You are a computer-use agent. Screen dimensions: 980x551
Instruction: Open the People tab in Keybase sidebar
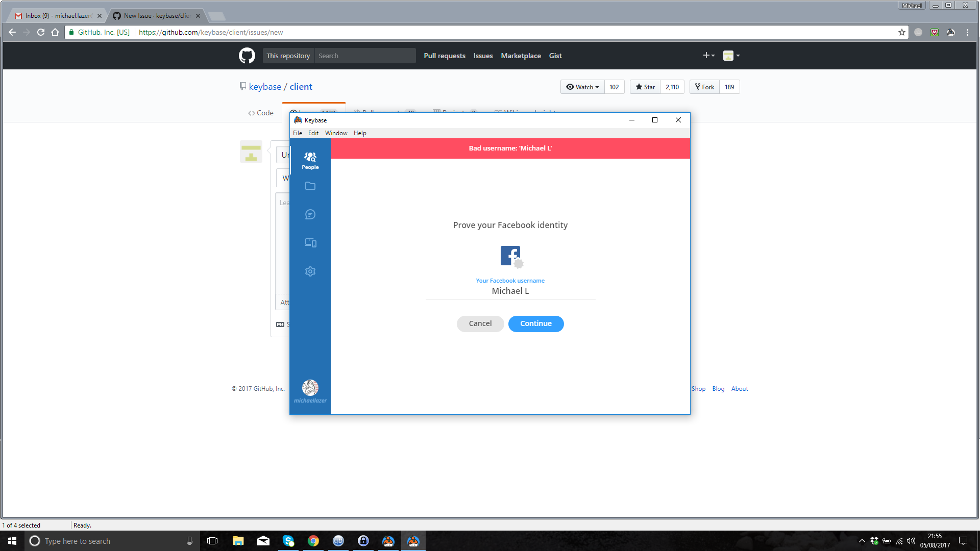pyautogui.click(x=310, y=160)
